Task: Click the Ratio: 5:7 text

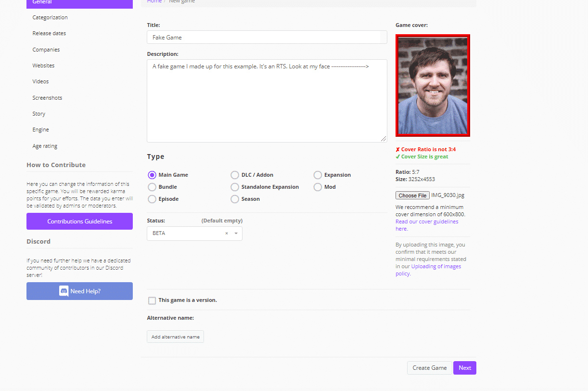Action: tap(408, 172)
